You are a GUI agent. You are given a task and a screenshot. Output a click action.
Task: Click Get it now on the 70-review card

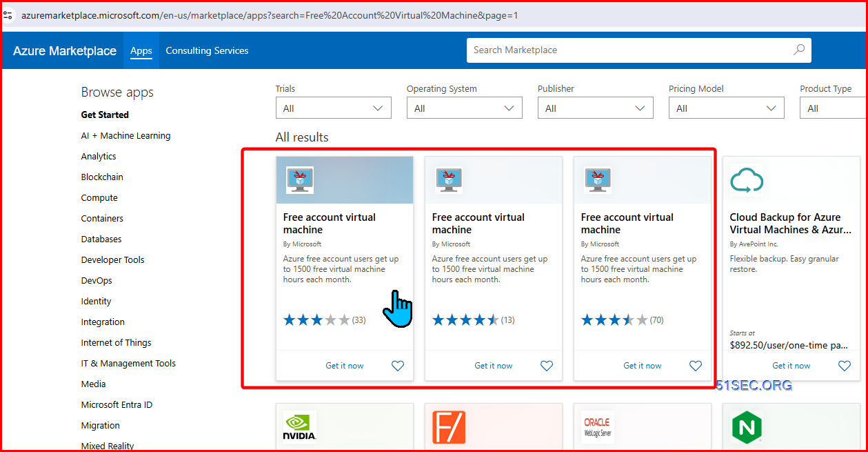pyautogui.click(x=643, y=366)
